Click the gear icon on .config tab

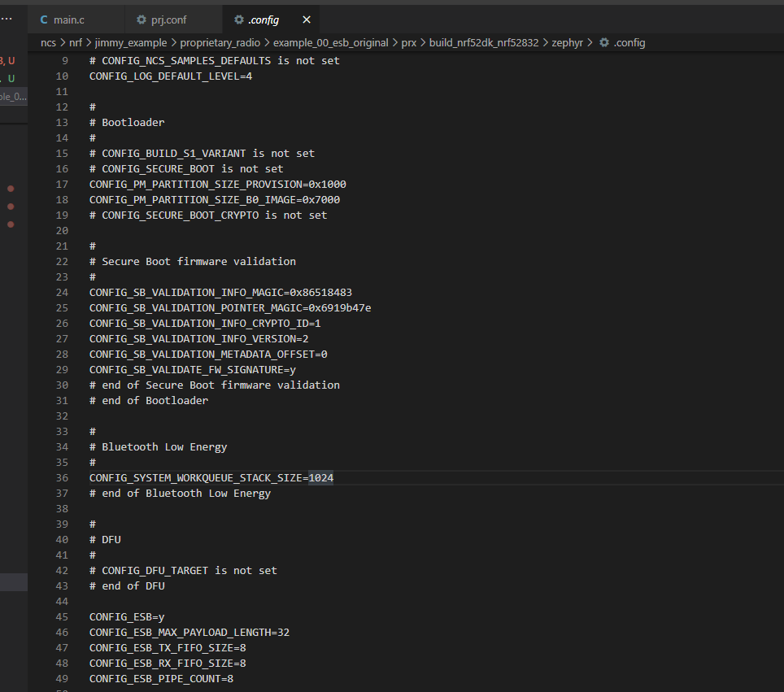tap(238, 20)
